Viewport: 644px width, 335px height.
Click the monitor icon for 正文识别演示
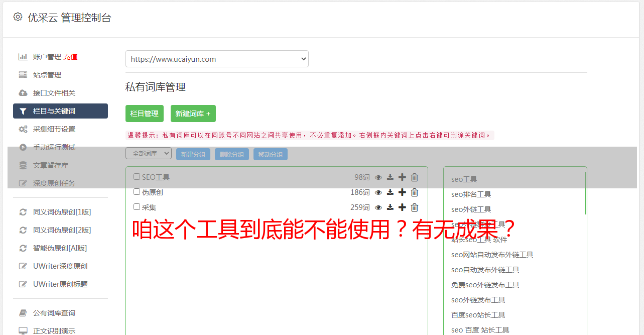pyautogui.click(x=23, y=331)
